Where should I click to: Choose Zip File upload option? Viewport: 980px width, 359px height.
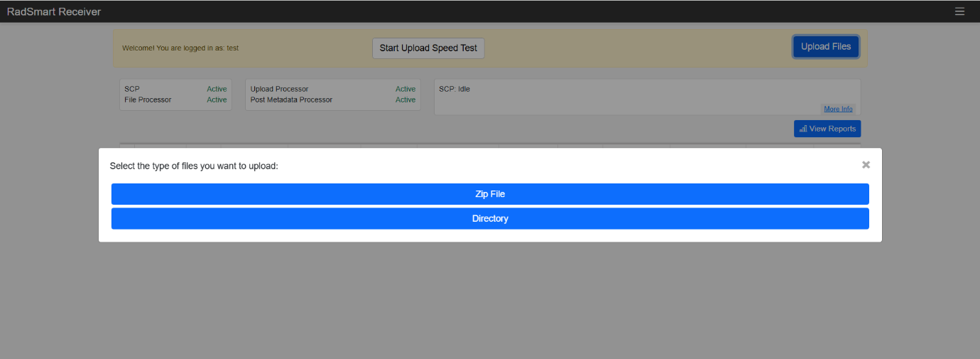(x=490, y=194)
